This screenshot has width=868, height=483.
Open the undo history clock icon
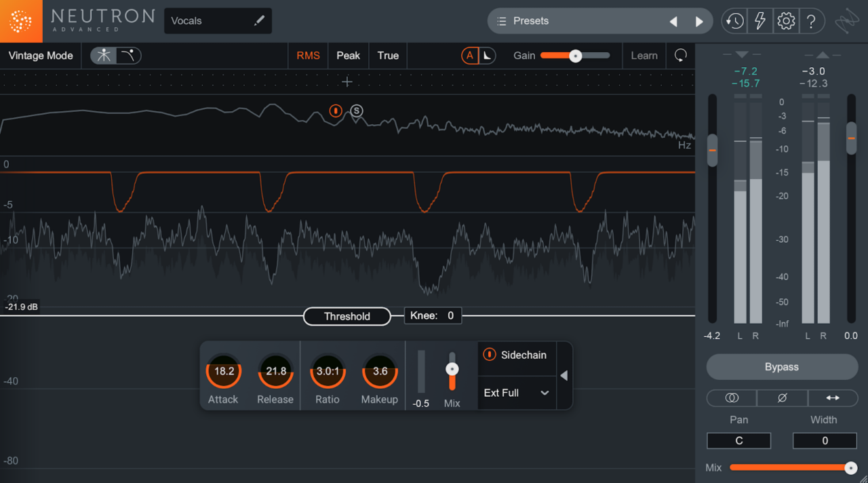click(734, 21)
